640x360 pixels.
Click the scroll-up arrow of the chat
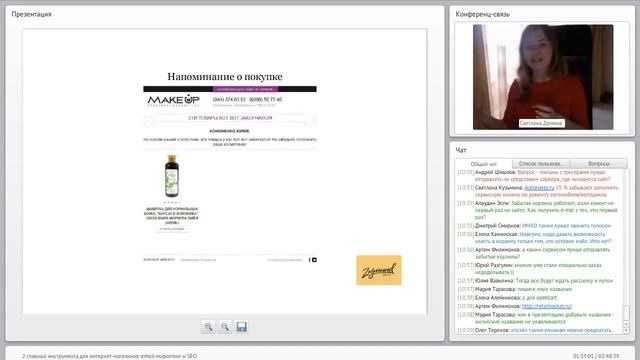click(x=626, y=324)
